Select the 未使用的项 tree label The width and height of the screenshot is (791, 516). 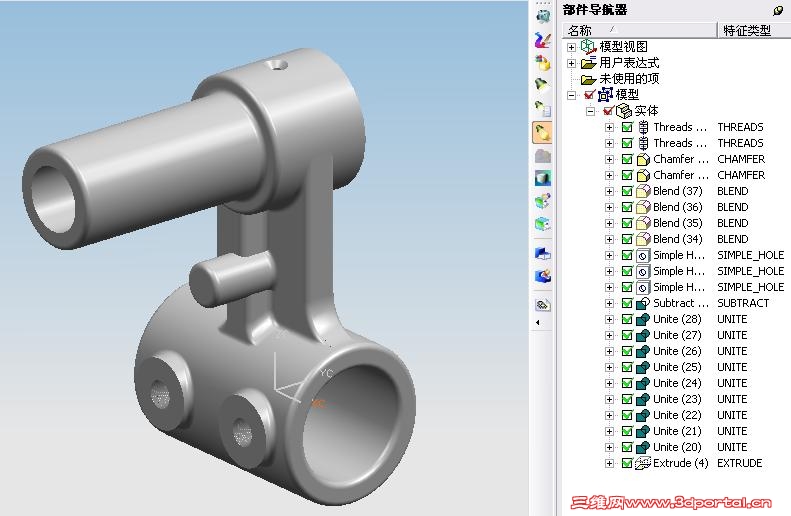pos(629,79)
